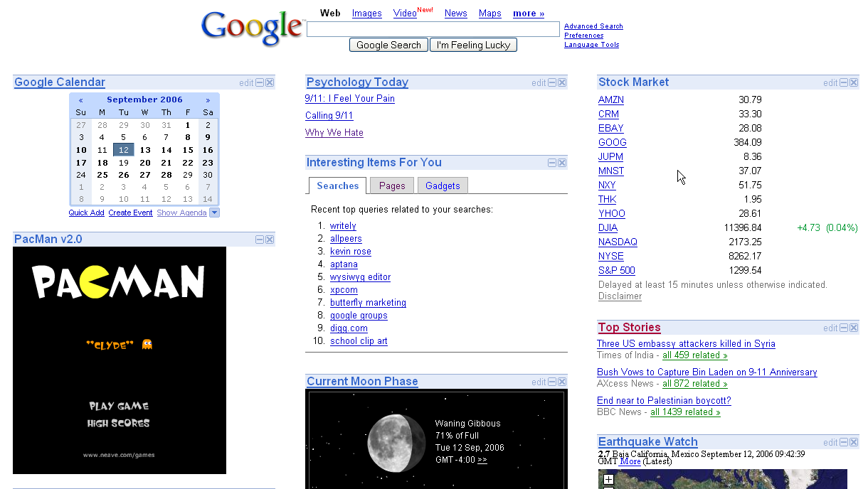868x489 pixels.
Task: Open Language Tools
Action: tap(592, 45)
